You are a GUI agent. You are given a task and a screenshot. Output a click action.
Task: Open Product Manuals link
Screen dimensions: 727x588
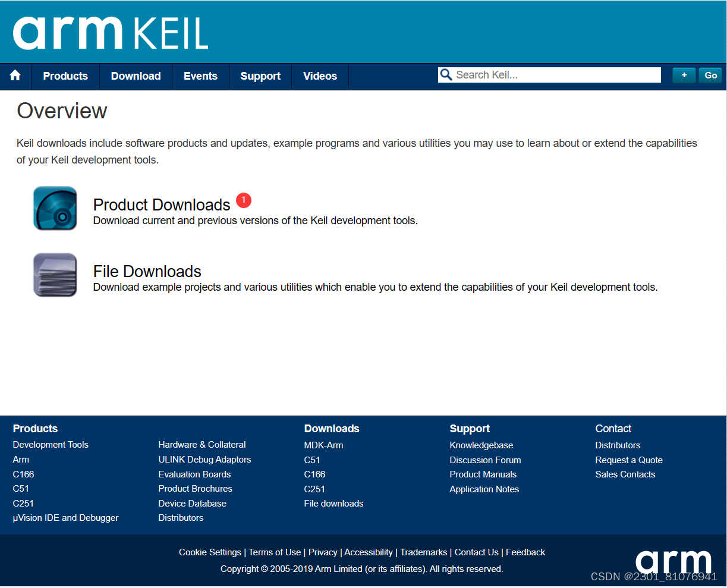point(483,474)
